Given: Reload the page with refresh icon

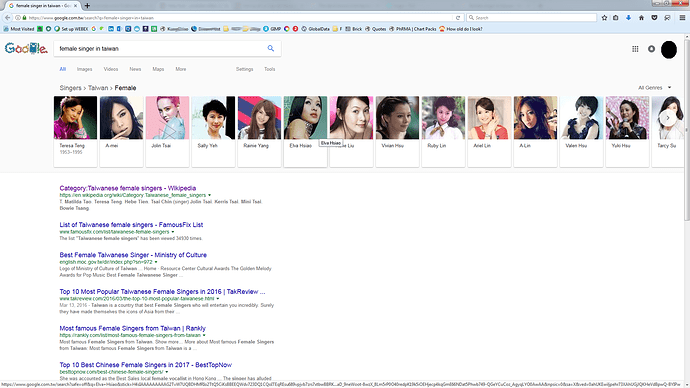Looking at the screenshot, I should (x=458, y=18).
